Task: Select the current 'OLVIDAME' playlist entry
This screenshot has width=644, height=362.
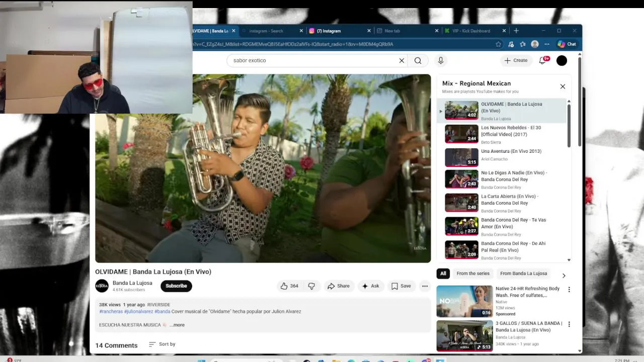Action: (x=503, y=111)
